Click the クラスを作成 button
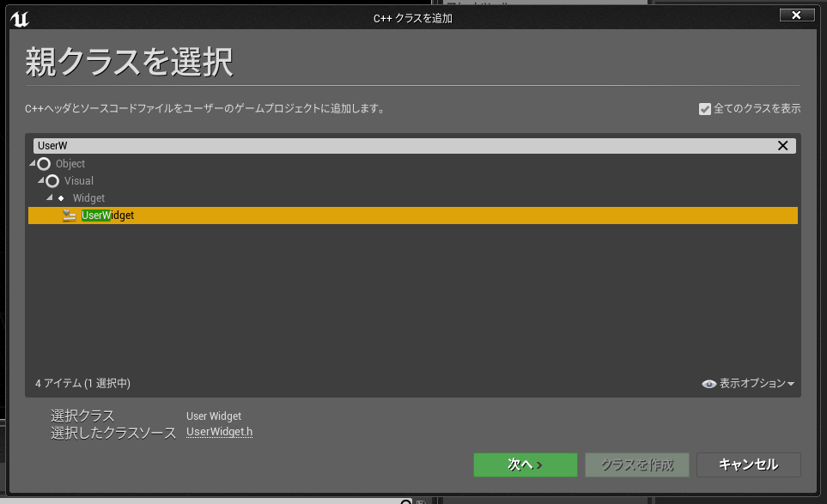827x504 pixels. pyautogui.click(x=636, y=465)
